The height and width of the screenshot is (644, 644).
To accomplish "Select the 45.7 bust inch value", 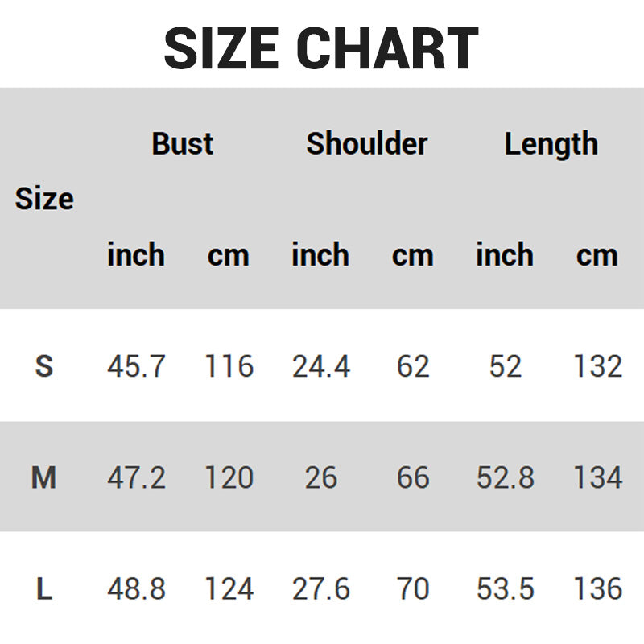I will click(136, 366).
